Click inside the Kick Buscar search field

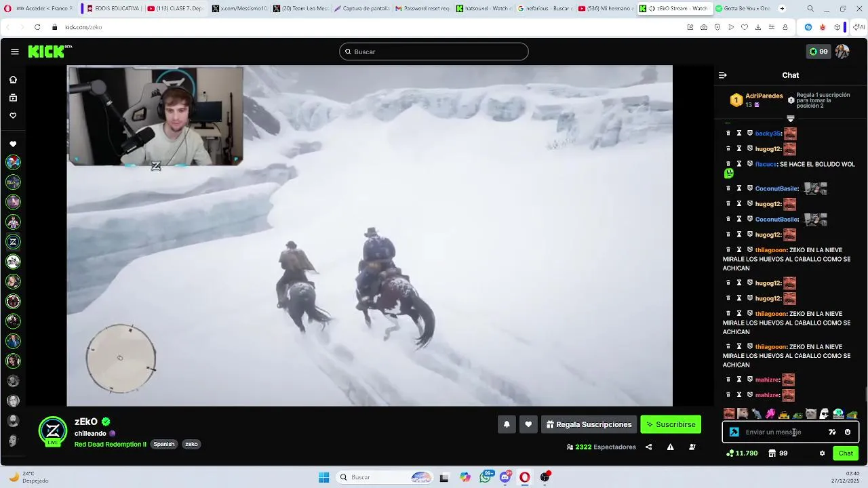[434, 52]
